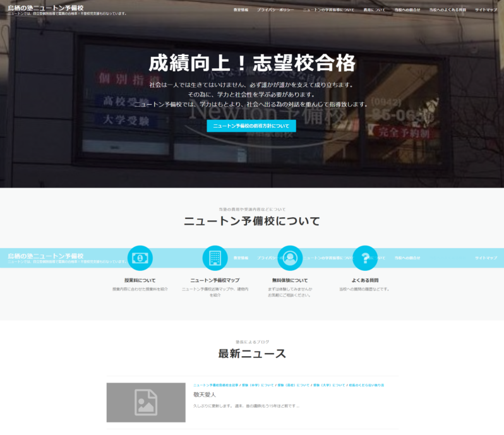Click the 敬天愛人 post placeholder thumbnail
The height and width of the screenshot is (435, 504).
146,402
